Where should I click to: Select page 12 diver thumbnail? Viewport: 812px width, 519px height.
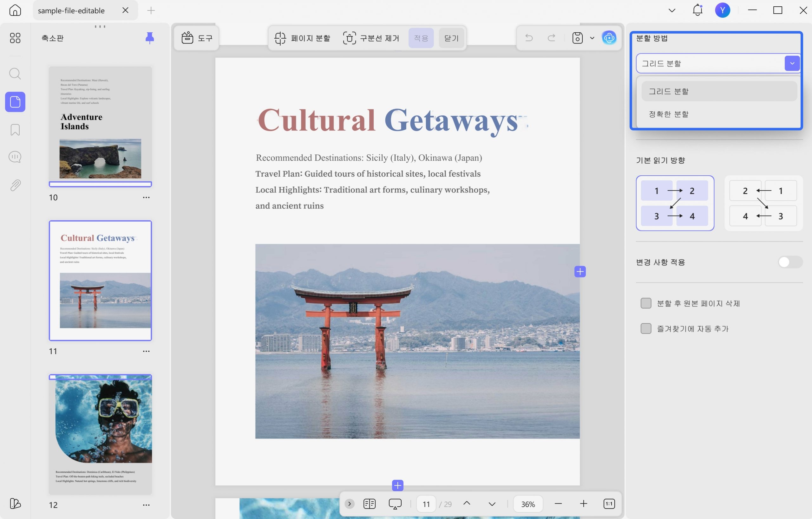coord(100,435)
